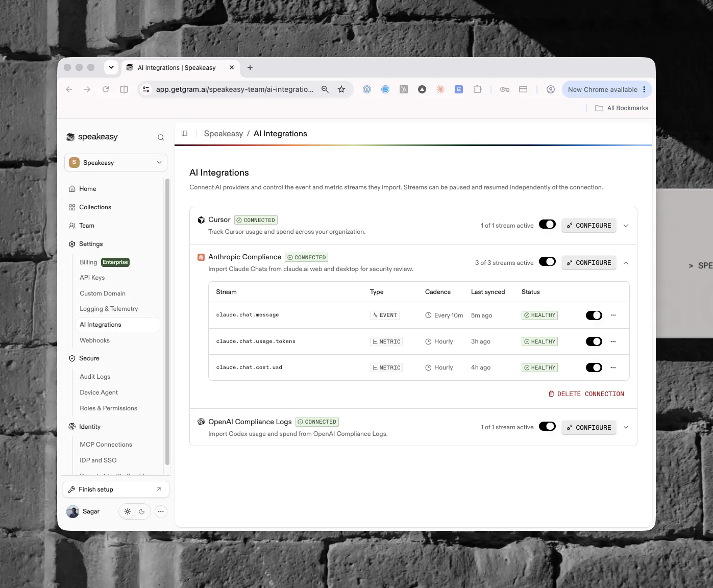Screen dimensions: 713x588
Task: Configure the Cursor integration
Action: [589, 226]
